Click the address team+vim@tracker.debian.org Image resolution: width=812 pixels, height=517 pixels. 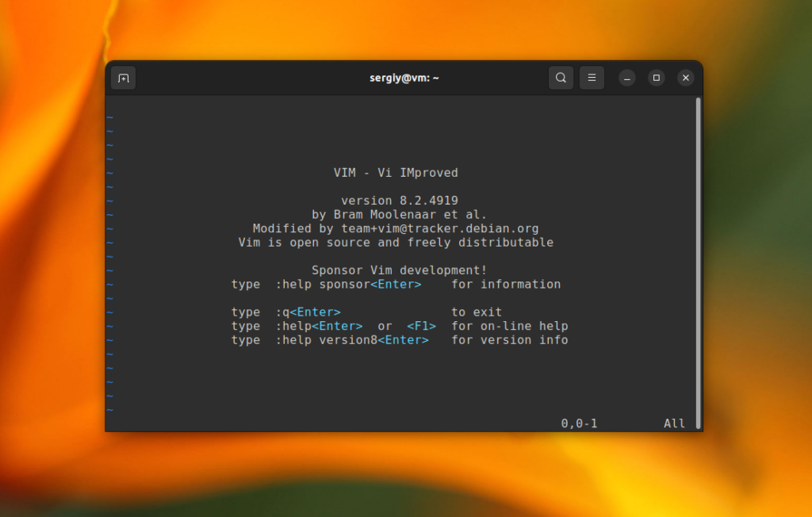439,228
